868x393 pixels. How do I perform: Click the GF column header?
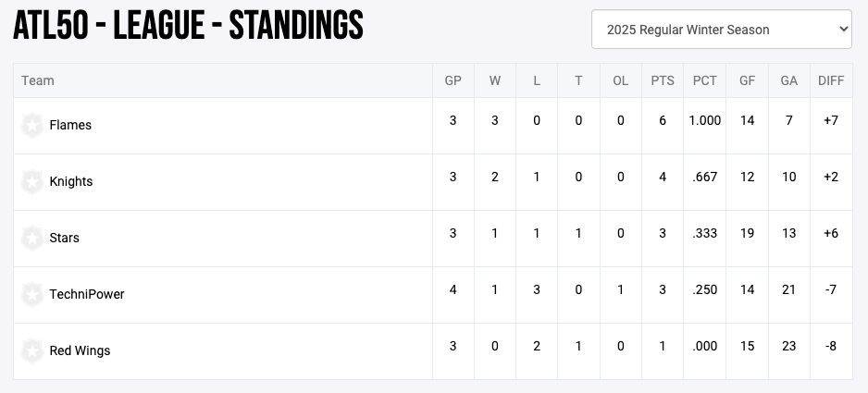(x=747, y=80)
